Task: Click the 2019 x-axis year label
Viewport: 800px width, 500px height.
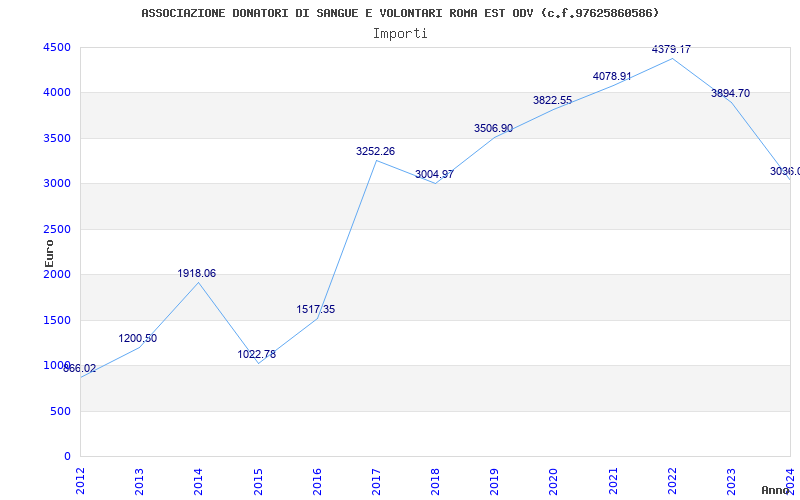Action: 494,481
